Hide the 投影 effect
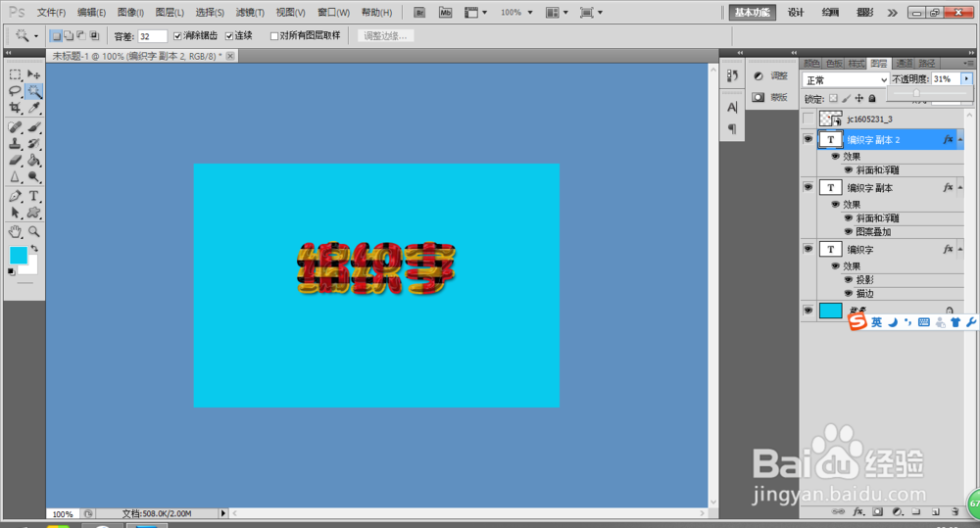The image size is (980, 528). [848, 280]
